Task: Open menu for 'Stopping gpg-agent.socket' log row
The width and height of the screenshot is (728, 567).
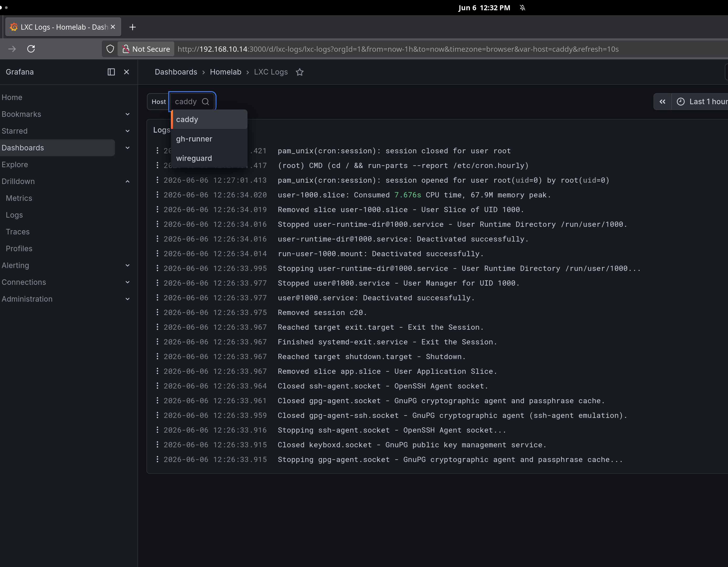Action: tap(157, 459)
